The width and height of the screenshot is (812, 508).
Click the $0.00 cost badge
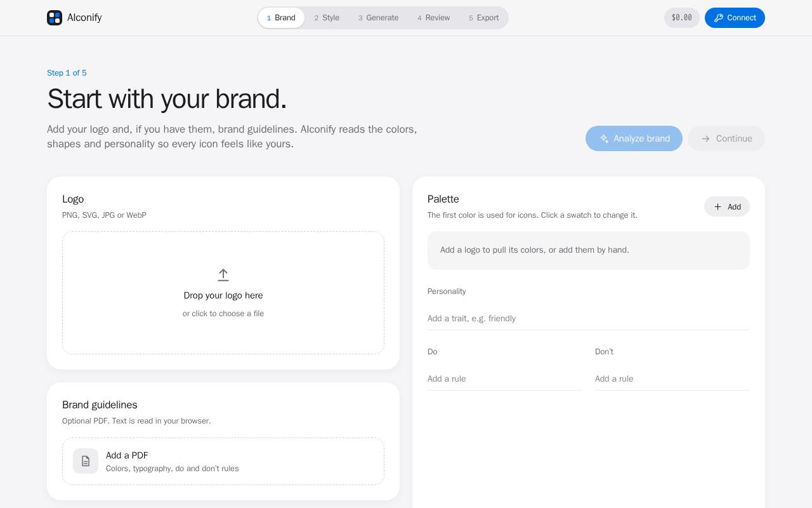[682, 18]
